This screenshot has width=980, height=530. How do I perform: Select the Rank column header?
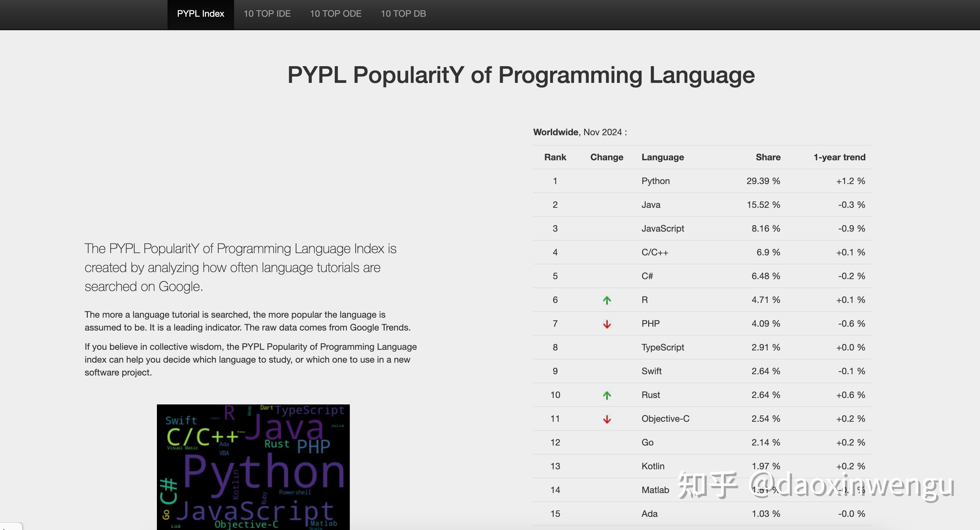(x=555, y=157)
